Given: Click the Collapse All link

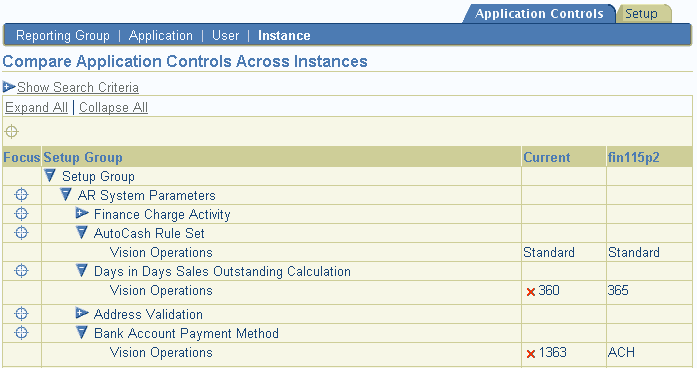Looking at the screenshot, I should [113, 108].
